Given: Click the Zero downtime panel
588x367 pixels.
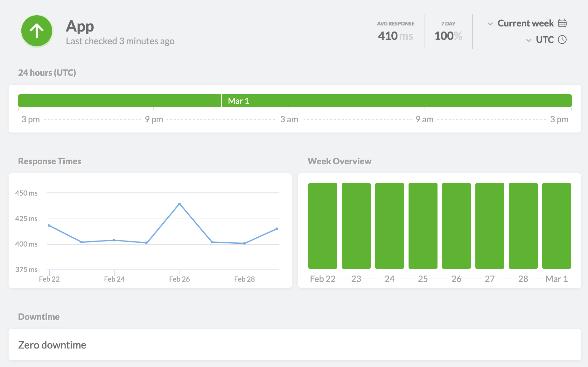Looking at the screenshot, I should point(295,345).
